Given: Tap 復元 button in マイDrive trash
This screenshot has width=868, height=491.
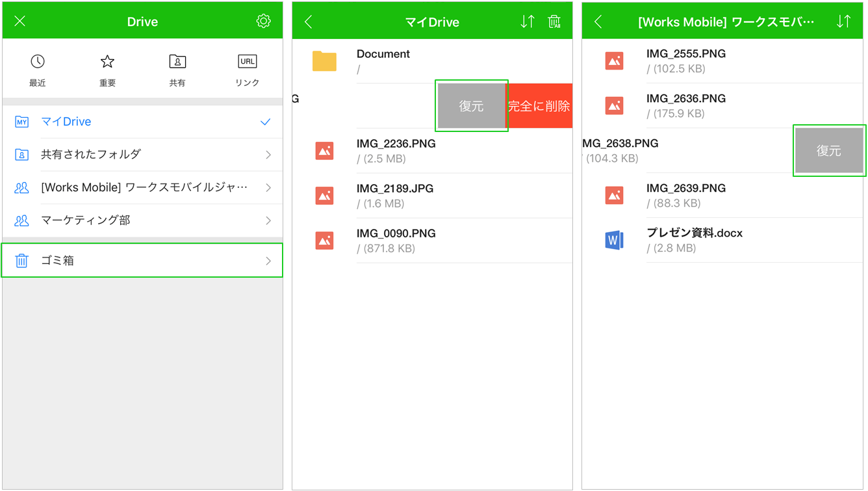Looking at the screenshot, I should click(471, 106).
